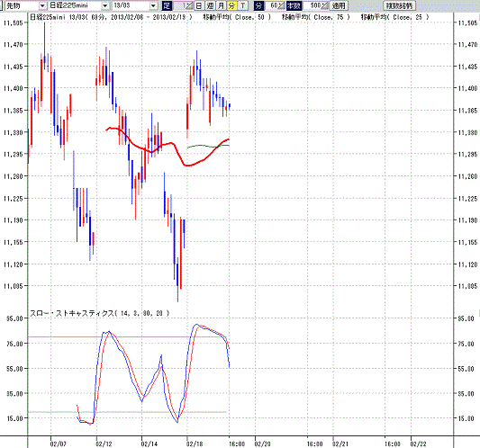Select the weekly (週) chart period button
This screenshot has height=448, width=480.
[210, 5]
